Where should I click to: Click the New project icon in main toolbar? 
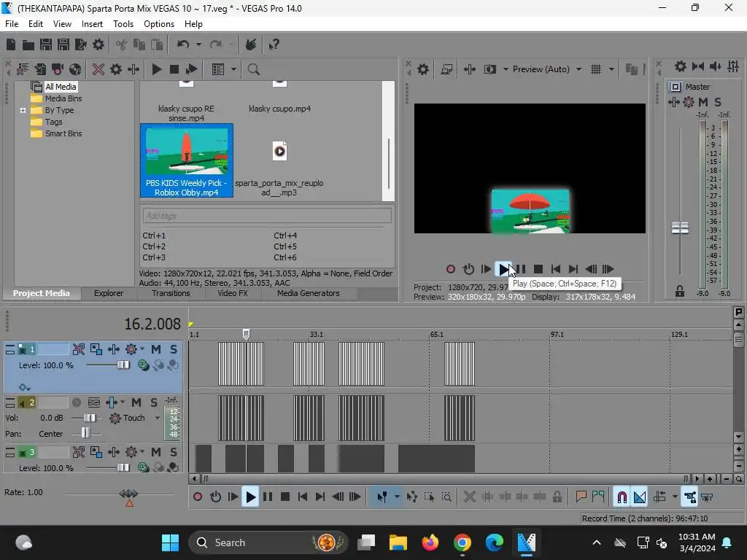pyautogui.click(x=11, y=44)
